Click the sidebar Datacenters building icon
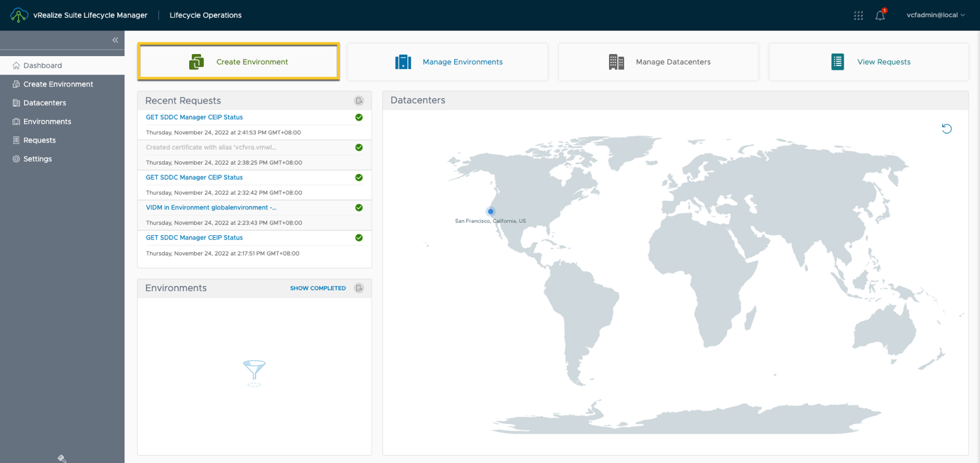 point(16,103)
